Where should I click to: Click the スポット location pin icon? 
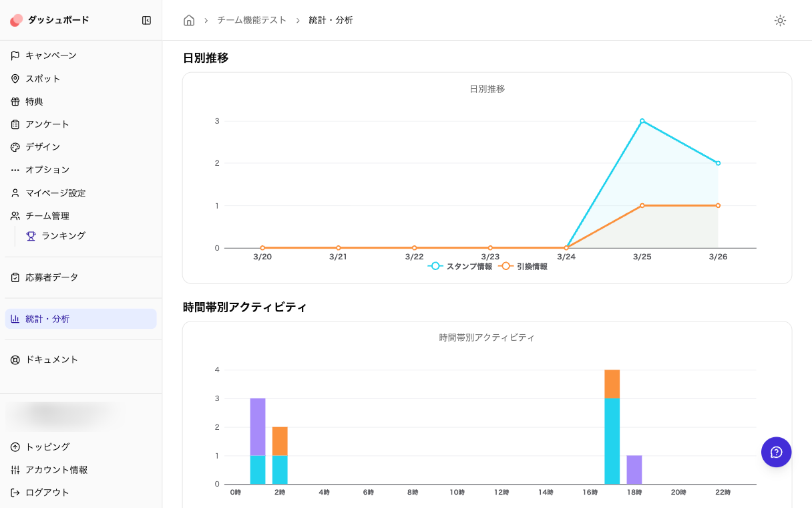tap(15, 79)
